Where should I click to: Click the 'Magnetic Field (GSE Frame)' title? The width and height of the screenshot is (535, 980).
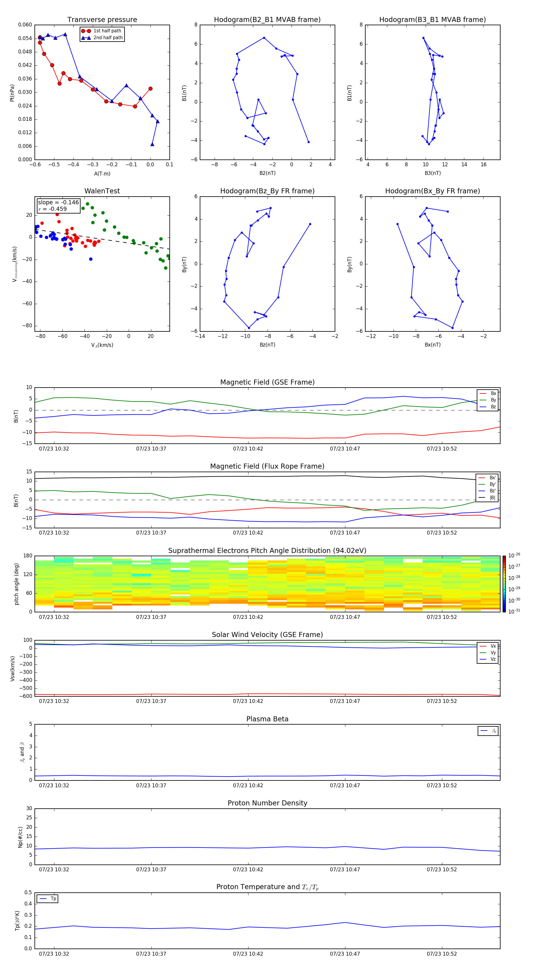click(267, 382)
